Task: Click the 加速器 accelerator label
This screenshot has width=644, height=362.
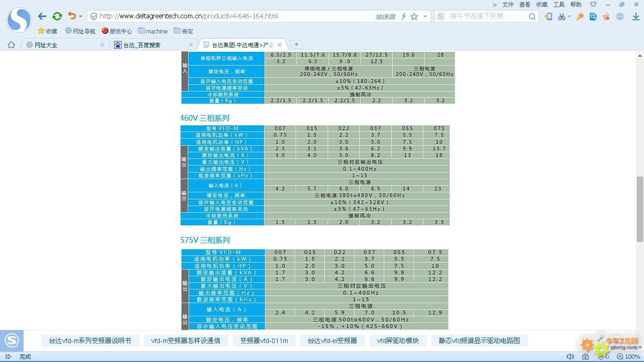Action: (x=385, y=16)
